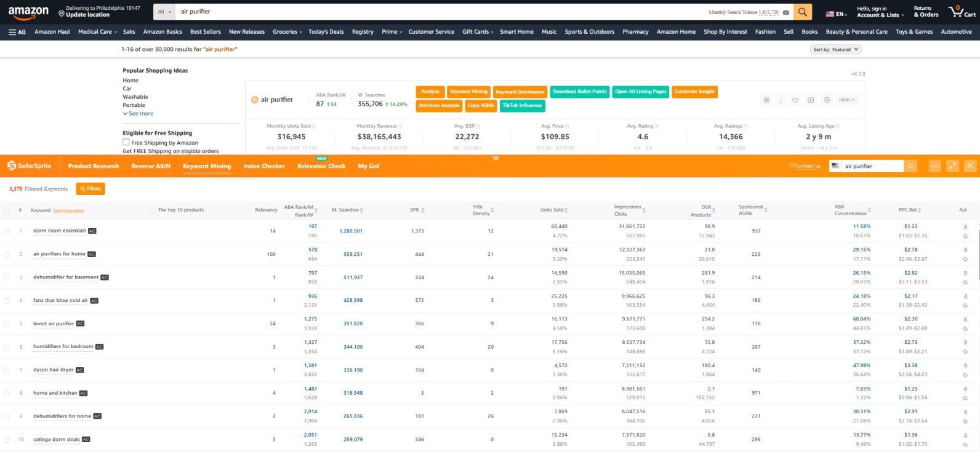Click Google 'G' icon for dehumidifier for basement
Viewport: 980px width, 452px height.
[x=965, y=282]
